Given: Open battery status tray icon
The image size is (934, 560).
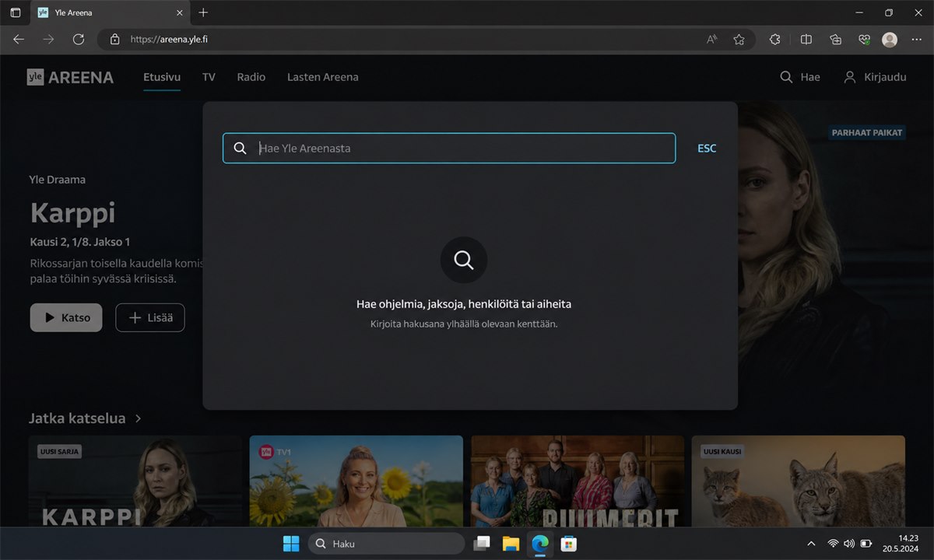Looking at the screenshot, I should 866,544.
